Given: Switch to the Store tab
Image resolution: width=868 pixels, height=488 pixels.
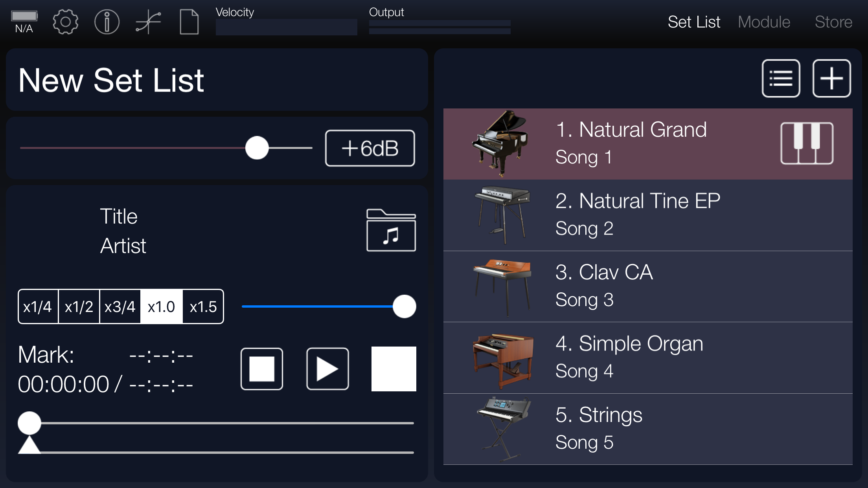Looking at the screenshot, I should pos(833,22).
